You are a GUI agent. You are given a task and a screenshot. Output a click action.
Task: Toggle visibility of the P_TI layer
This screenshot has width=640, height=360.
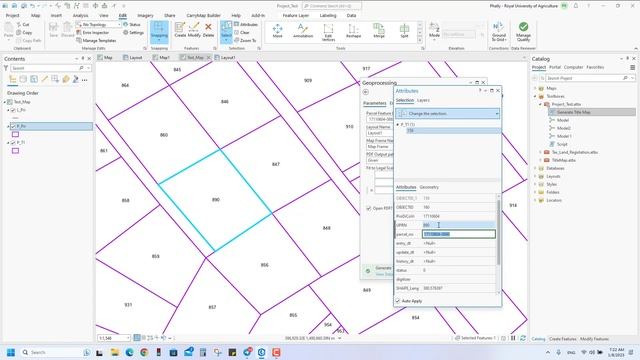[x=13, y=143]
